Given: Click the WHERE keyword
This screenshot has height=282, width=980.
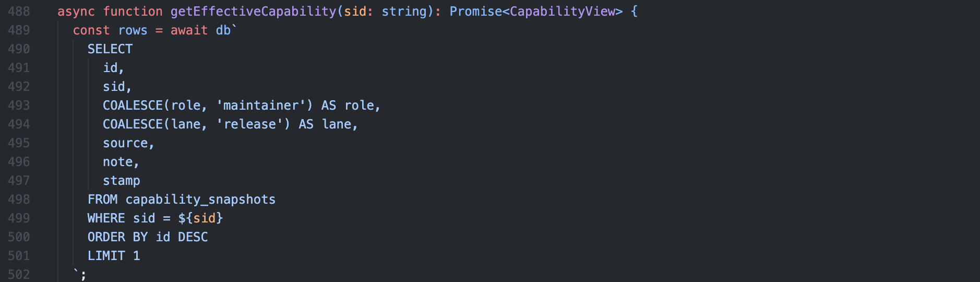Looking at the screenshot, I should point(106,218).
